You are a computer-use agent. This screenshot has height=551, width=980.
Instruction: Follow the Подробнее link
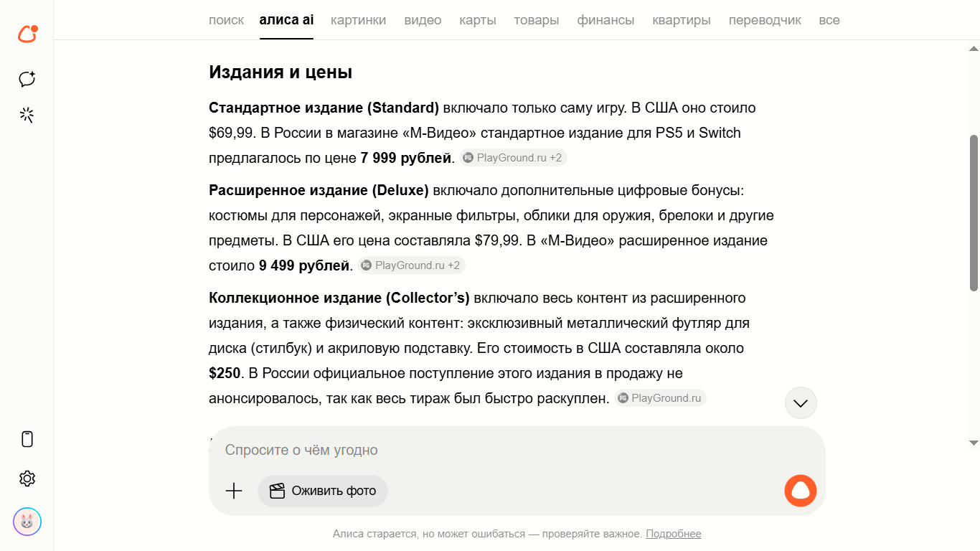click(x=673, y=534)
